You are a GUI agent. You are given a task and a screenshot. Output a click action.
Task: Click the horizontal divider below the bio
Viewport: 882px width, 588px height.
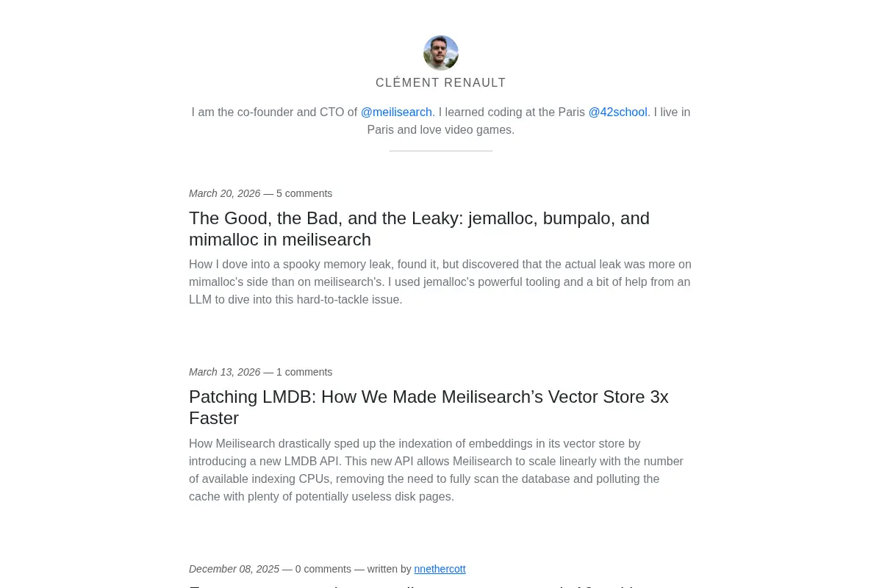[x=441, y=151]
